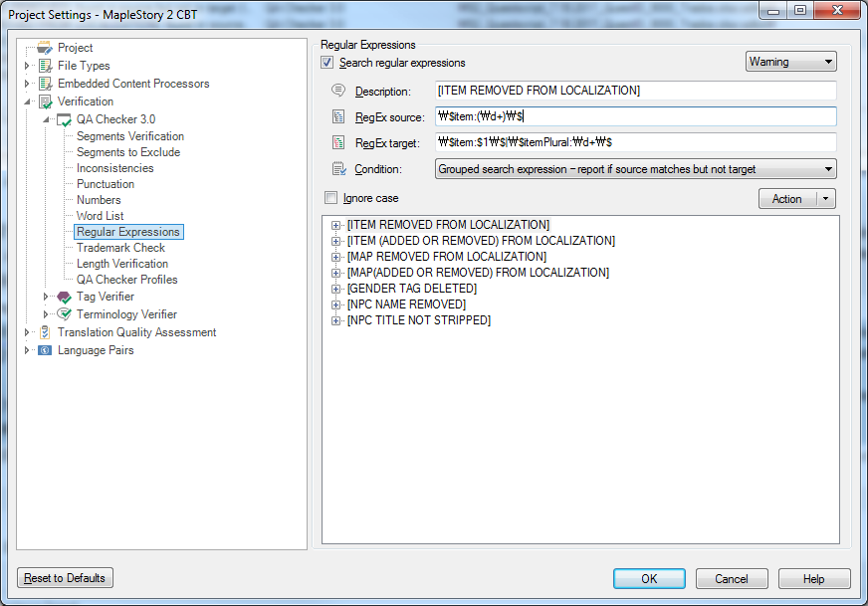Click the Action button
Viewport: 868px width, 606px height.
coord(787,199)
